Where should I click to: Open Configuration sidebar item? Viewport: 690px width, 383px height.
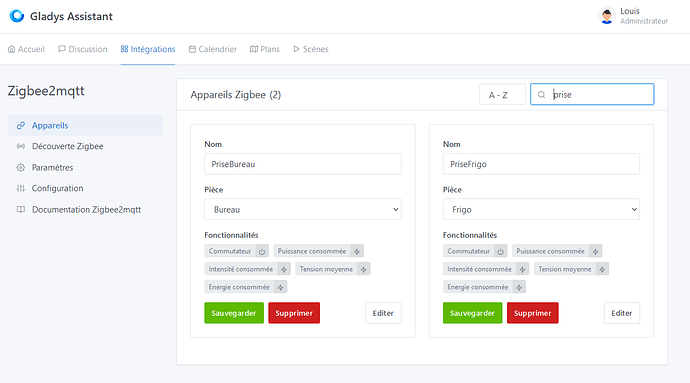[x=85, y=188]
